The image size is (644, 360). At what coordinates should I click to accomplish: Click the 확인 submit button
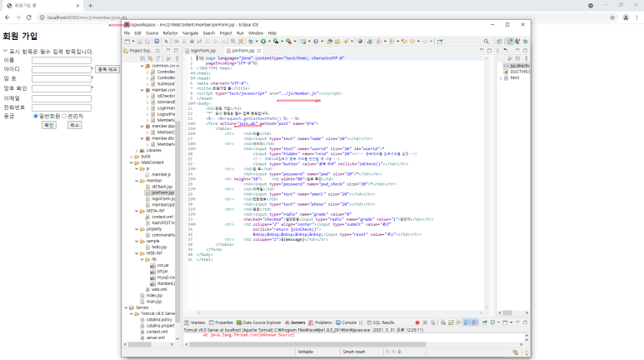click(49, 125)
